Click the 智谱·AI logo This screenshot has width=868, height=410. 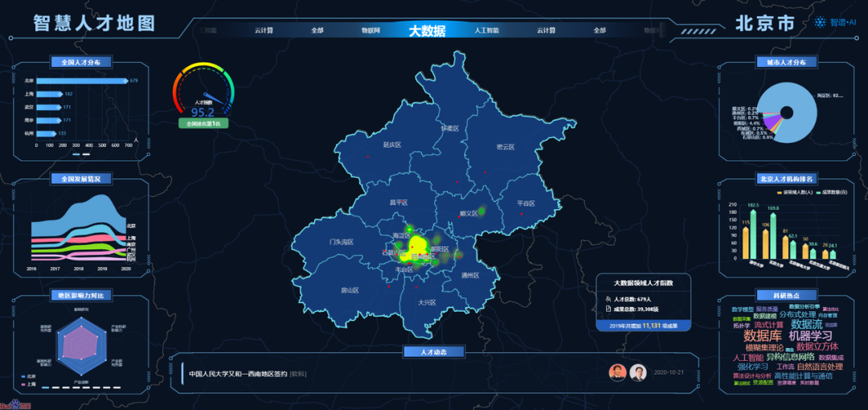(x=835, y=23)
